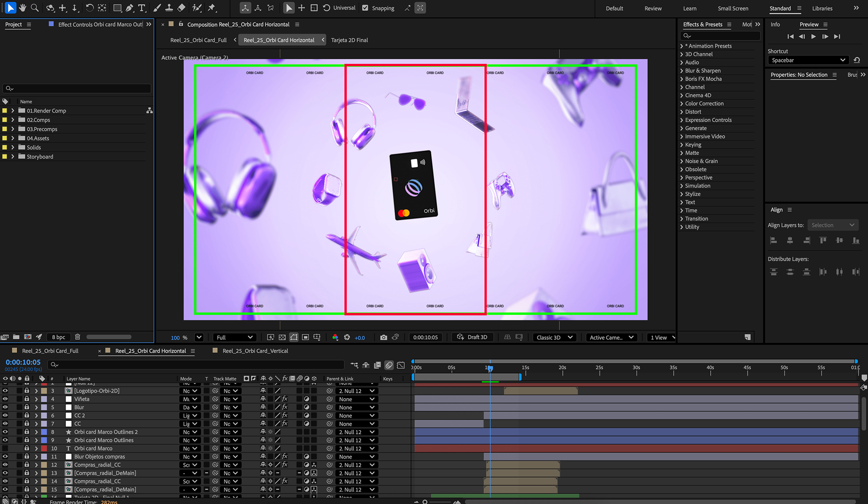Toggle the Snapping checkbox
This screenshot has height=504, width=868.
365,8
